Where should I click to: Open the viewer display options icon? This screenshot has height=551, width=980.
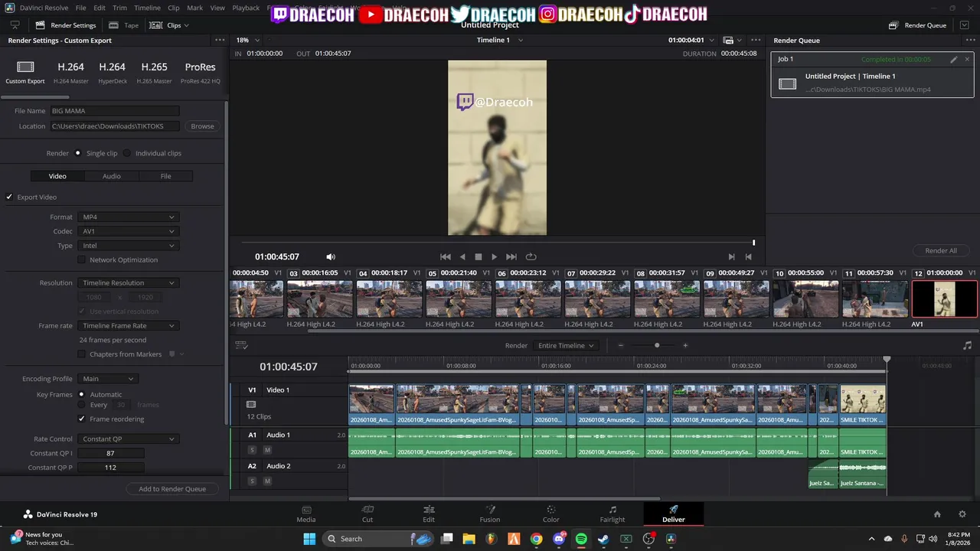pyautogui.click(x=731, y=40)
